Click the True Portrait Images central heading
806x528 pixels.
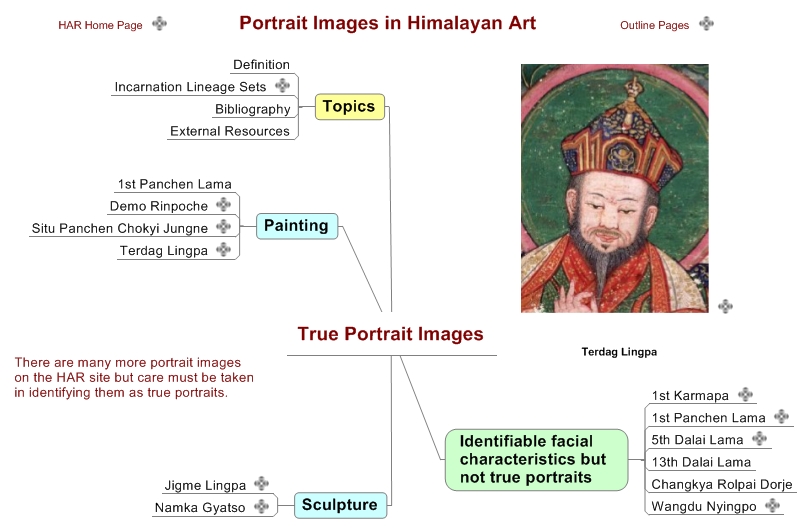(391, 334)
